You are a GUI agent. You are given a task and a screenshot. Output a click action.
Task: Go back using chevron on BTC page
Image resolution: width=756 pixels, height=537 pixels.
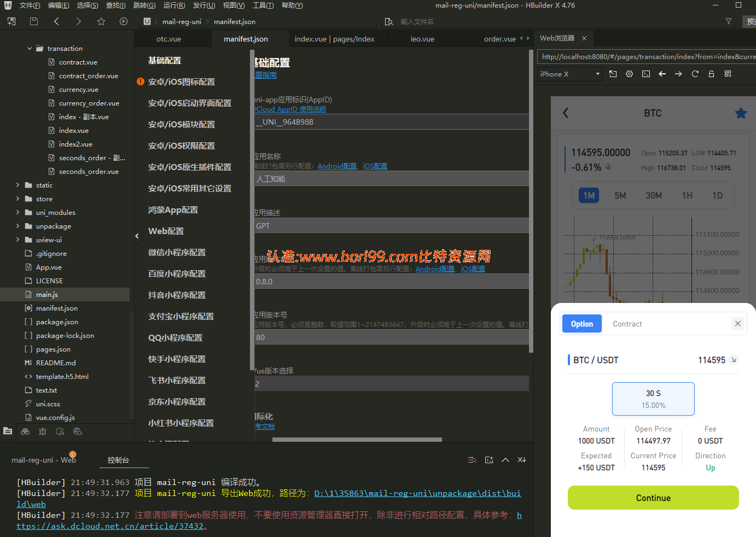pyautogui.click(x=566, y=113)
